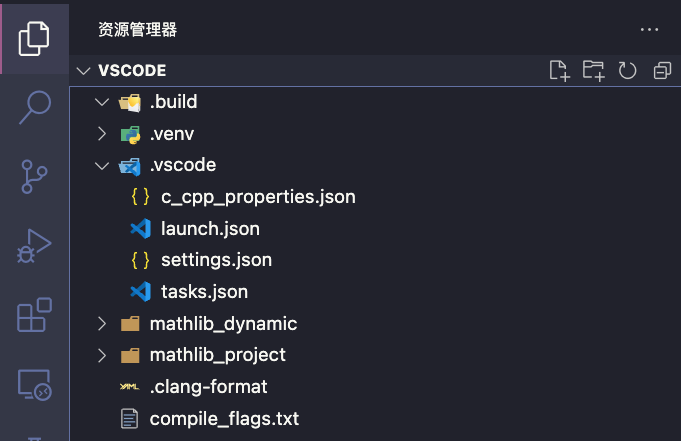The width and height of the screenshot is (681, 441).
Task: Select the tasks.json file
Action: tap(204, 292)
